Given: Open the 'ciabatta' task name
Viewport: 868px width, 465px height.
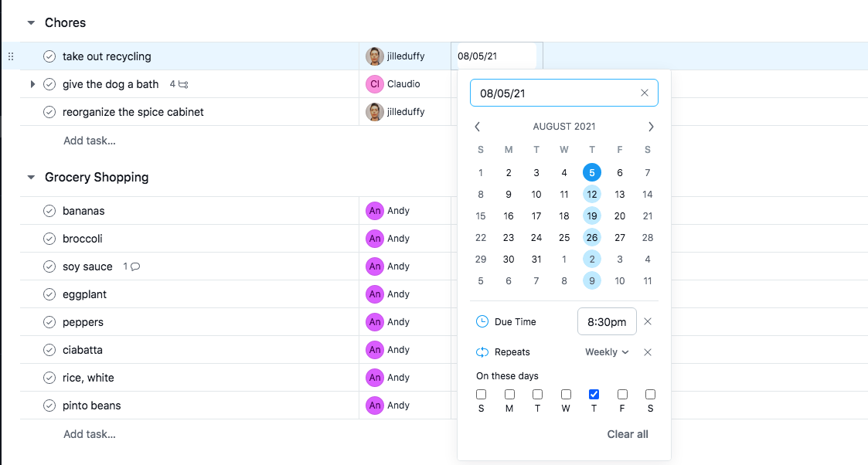Looking at the screenshot, I should (83, 350).
